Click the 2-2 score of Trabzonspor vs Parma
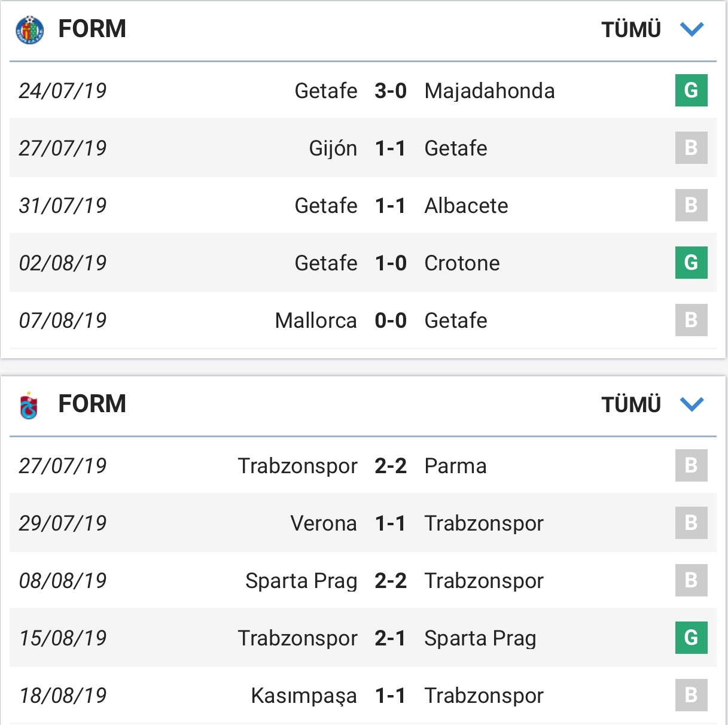728x725 pixels. click(390, 466)
